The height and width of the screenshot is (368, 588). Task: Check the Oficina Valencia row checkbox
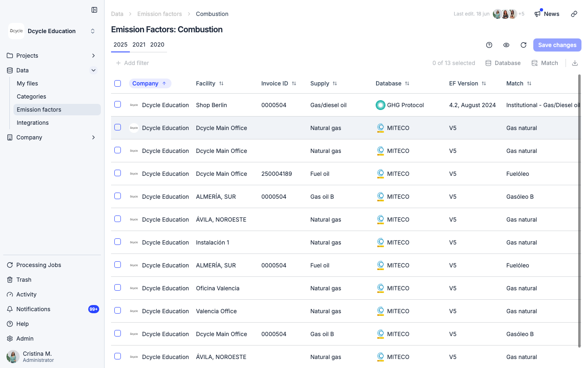(x=118, y=287)
